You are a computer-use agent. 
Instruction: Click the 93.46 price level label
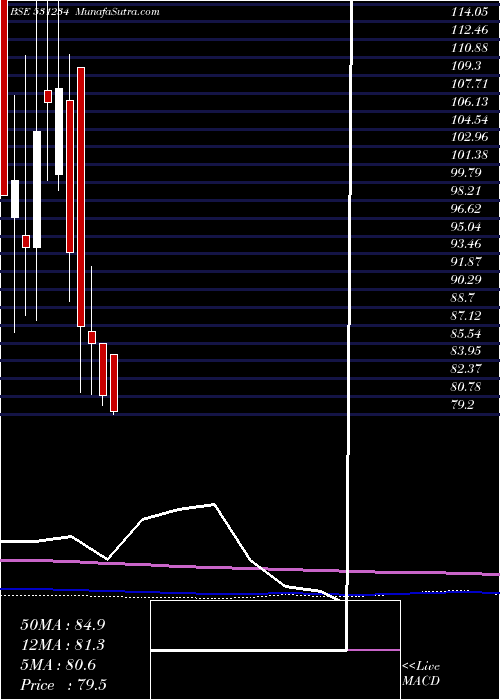pos(466,244)
